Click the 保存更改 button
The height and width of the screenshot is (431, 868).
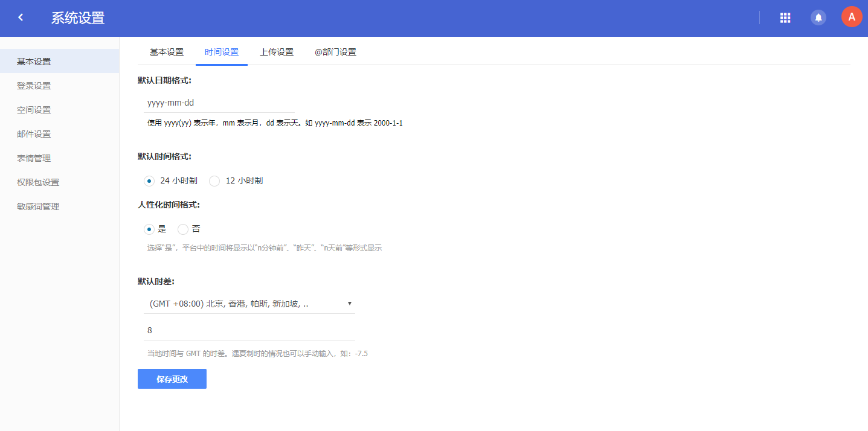[x=172, y=379]
